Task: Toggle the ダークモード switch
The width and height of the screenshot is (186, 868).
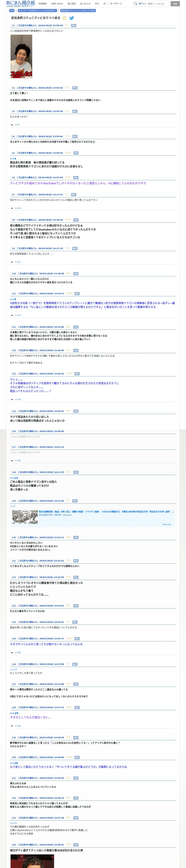Action: point(106,4)
